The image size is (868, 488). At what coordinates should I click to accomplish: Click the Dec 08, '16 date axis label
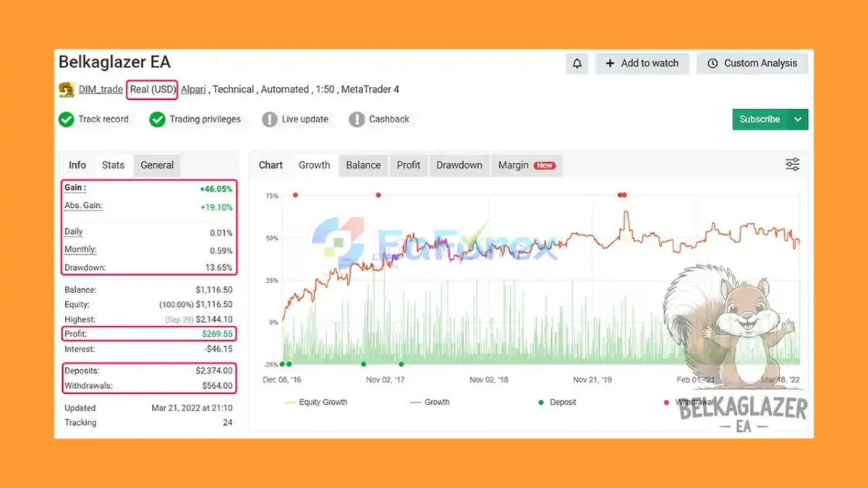[282, 379]
